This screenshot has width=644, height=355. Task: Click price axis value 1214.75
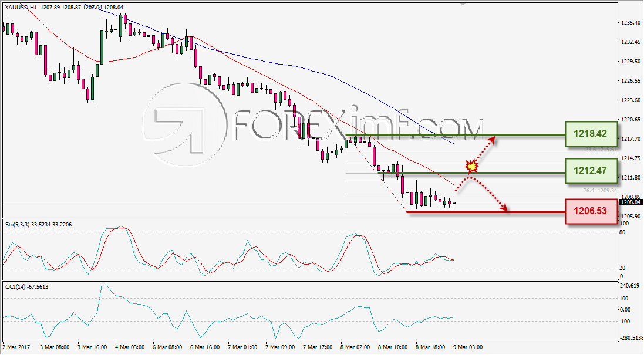point(630,158)
